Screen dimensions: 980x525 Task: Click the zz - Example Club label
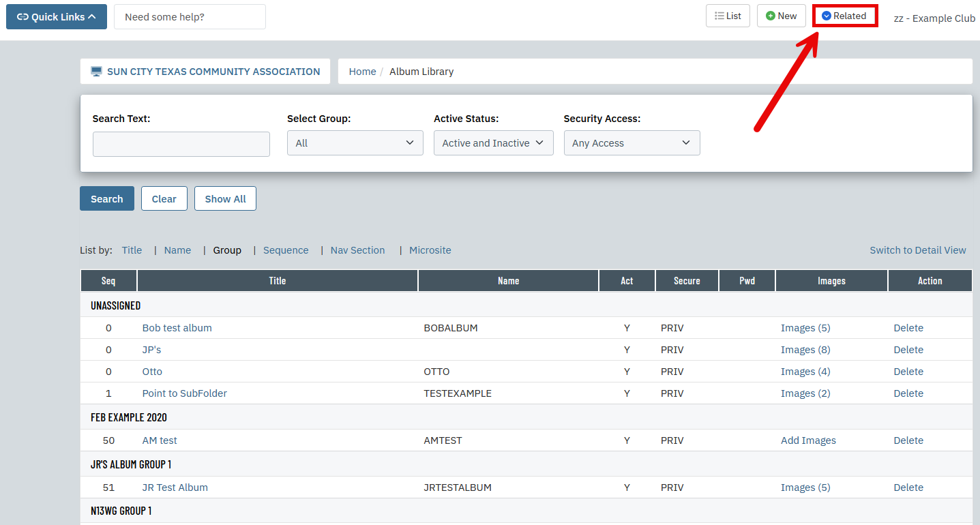(x=934, y=18)
